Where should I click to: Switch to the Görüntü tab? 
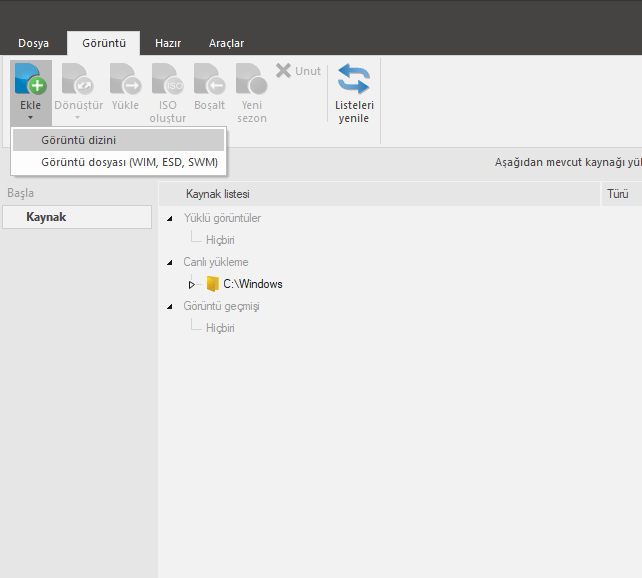coord(104,43)
